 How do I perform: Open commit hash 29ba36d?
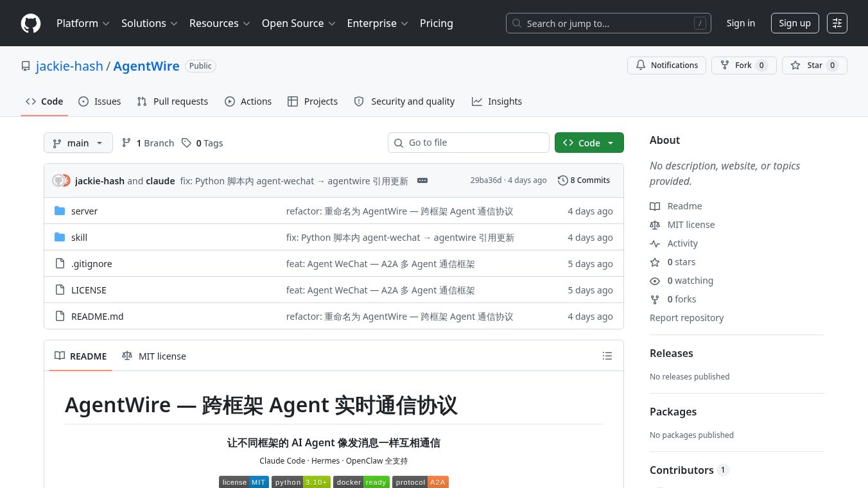(486, 180)
